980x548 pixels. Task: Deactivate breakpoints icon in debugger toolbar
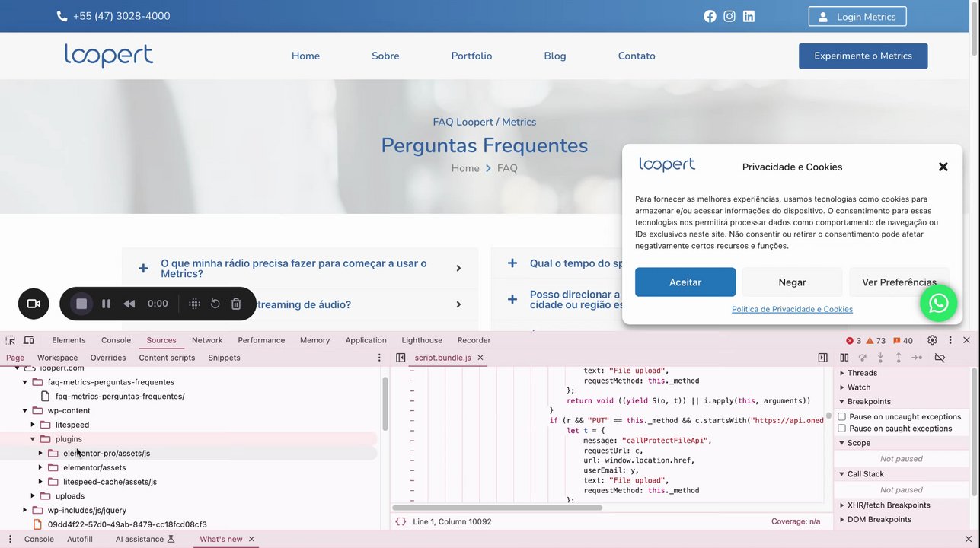(940, 358)
